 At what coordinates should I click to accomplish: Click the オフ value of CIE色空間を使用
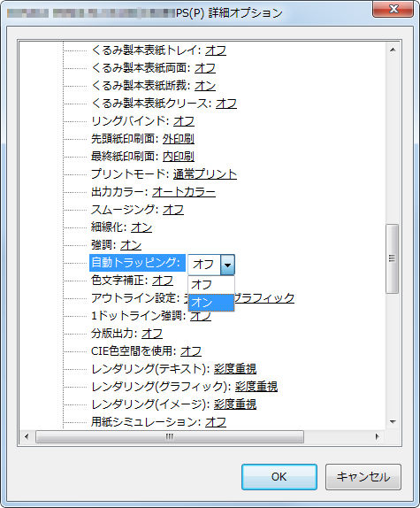pyautogui.click(x=191, y=350)
